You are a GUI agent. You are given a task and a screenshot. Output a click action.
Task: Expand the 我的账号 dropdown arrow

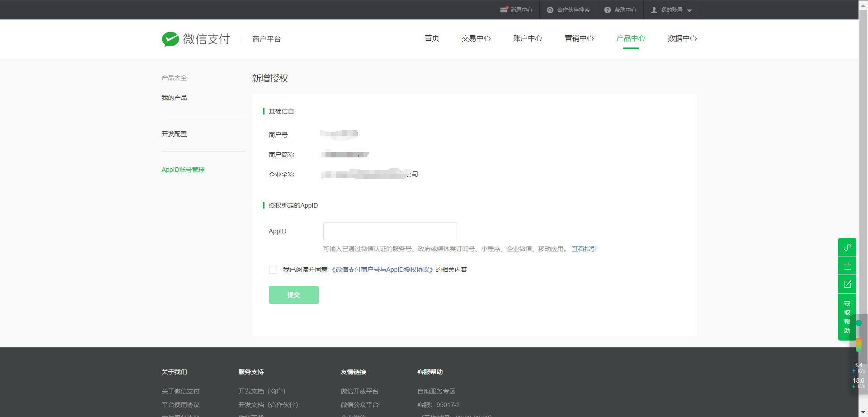tap(689, 10)
